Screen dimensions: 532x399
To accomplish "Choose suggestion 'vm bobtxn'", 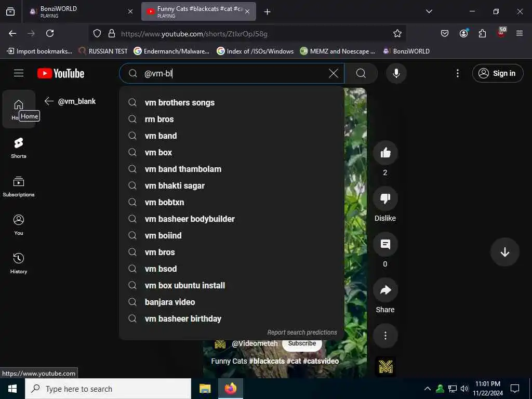I will click(x=231, y=202).
